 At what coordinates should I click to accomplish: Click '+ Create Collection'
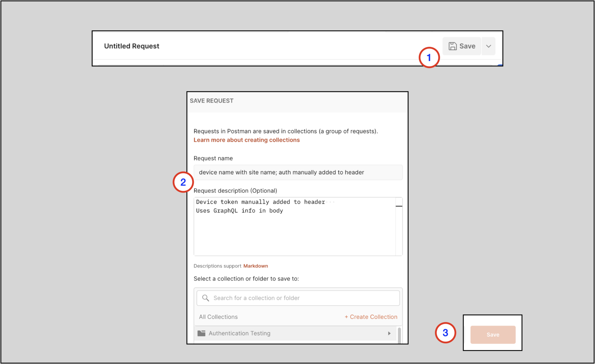(371, 317)
